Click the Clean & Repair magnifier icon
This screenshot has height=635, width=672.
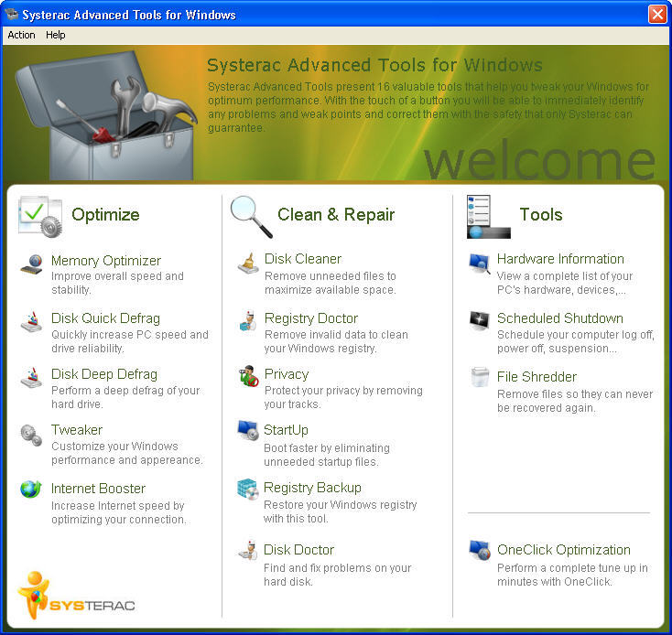[x=251, y=217]
